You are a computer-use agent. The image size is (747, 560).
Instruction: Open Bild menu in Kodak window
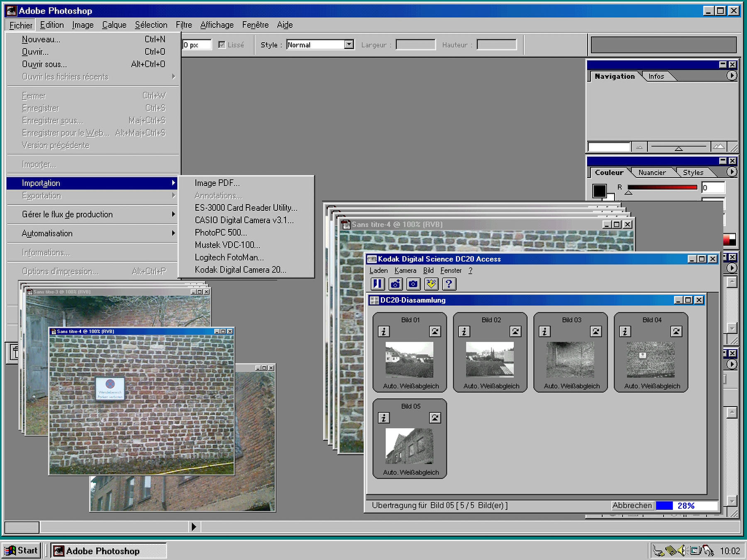pyautogui.click(x=428, y=270)
